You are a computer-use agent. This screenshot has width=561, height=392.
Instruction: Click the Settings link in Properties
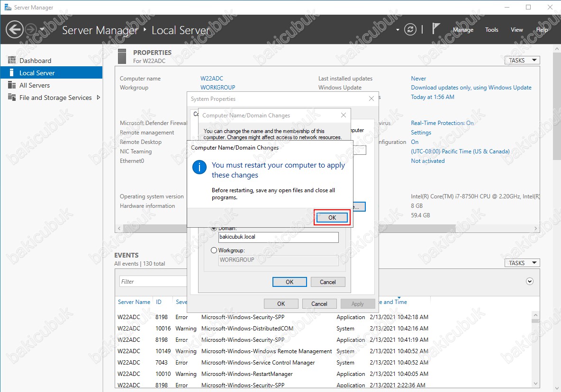point(421,133)
